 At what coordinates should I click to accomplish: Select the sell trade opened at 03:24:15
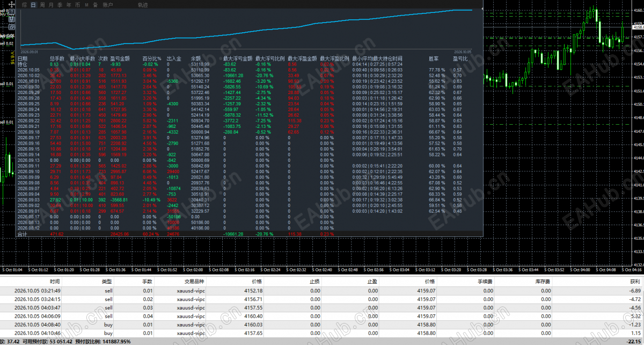click(322, 299)
